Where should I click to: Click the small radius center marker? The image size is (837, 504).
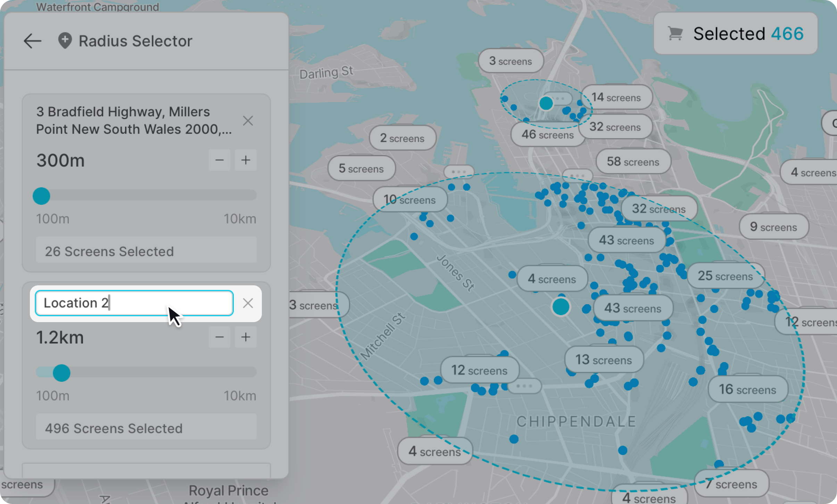pos(546,103)
